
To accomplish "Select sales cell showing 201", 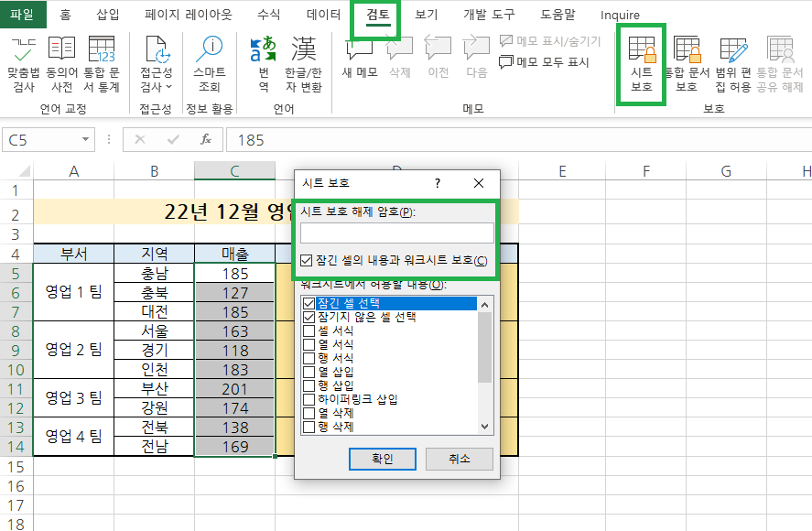I will click(235, 388).
